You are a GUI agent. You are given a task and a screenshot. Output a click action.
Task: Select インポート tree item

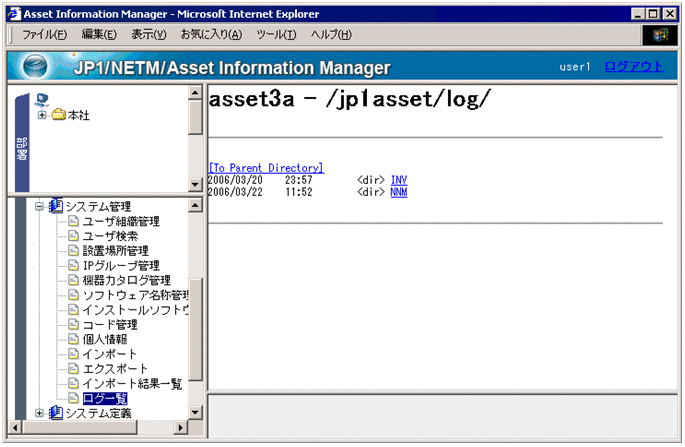pos(110,354)
